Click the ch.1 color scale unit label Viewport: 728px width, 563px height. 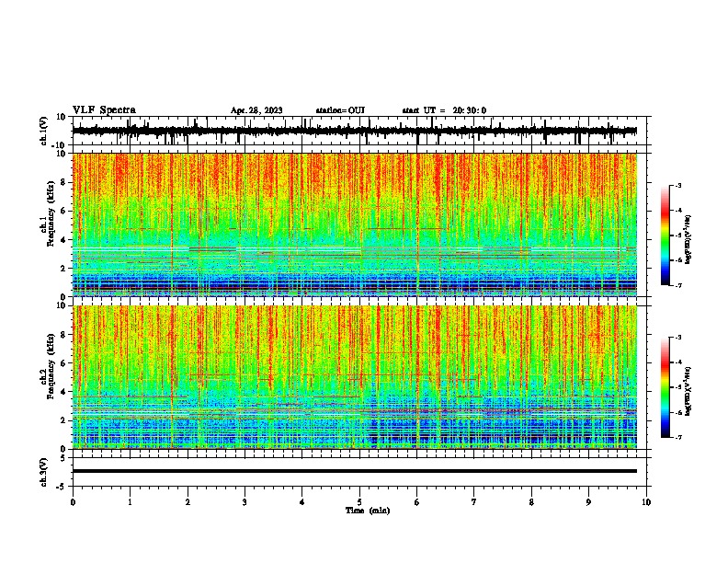click(x=688, y=239)
